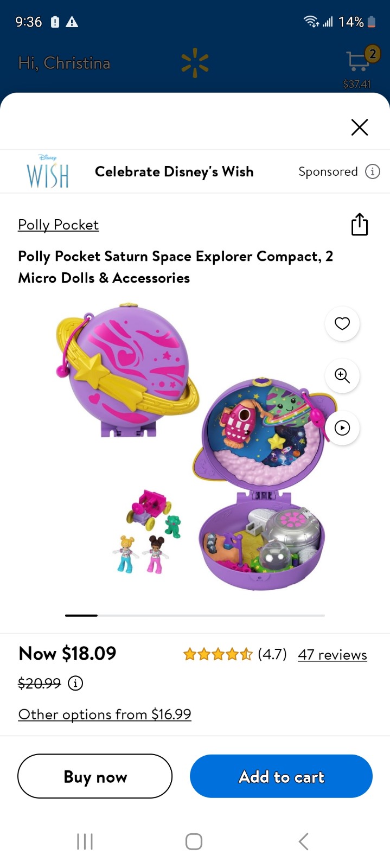Open the Polly Pocket brand link
The height and width of the screenshot is (868, 390).
58,225
